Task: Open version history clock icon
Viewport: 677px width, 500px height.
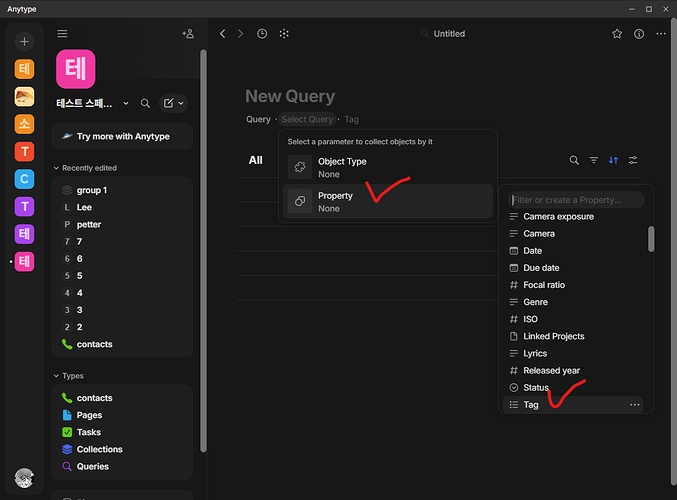Action: [262, 34]
